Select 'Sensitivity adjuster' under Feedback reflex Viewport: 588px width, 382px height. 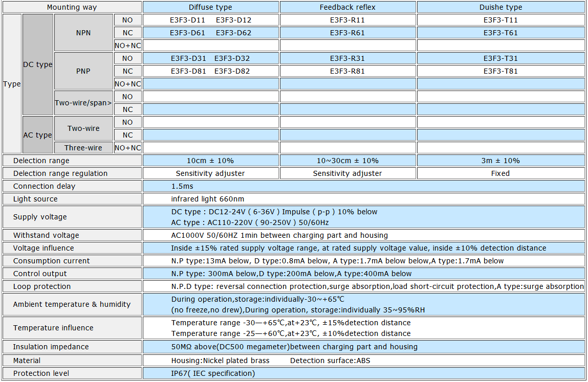coord(347,173)
